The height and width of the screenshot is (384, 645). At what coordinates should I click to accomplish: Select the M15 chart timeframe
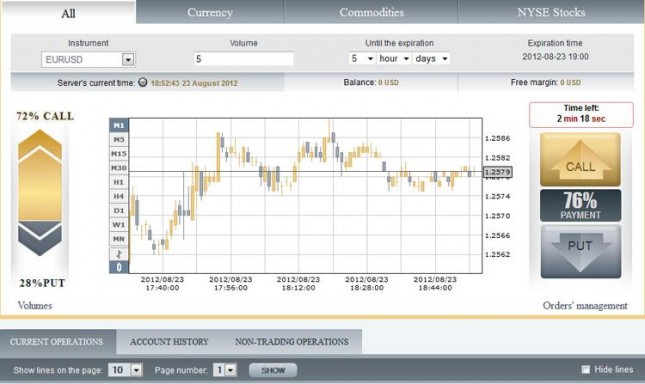(x=119, y=154)
